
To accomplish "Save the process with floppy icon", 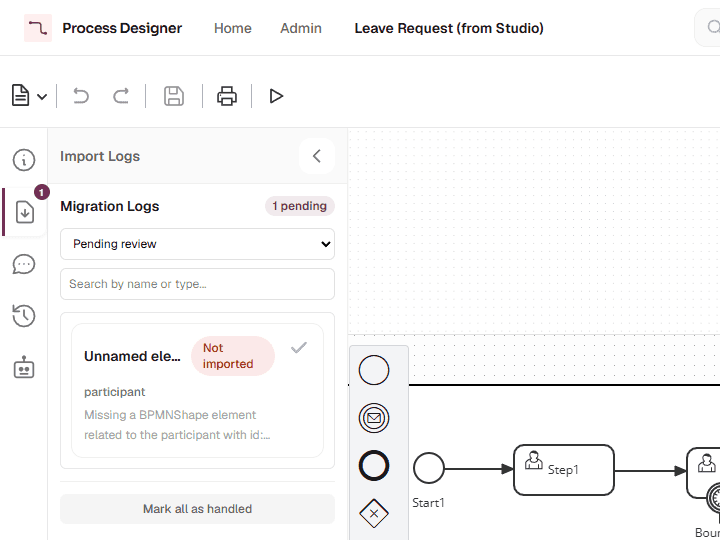I will [174, 96].
